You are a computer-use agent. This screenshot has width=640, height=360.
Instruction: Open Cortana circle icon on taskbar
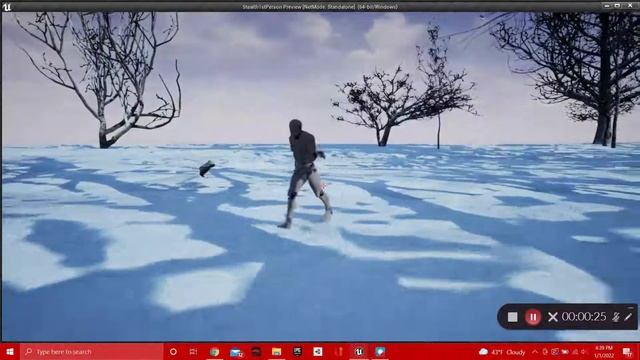173,351
